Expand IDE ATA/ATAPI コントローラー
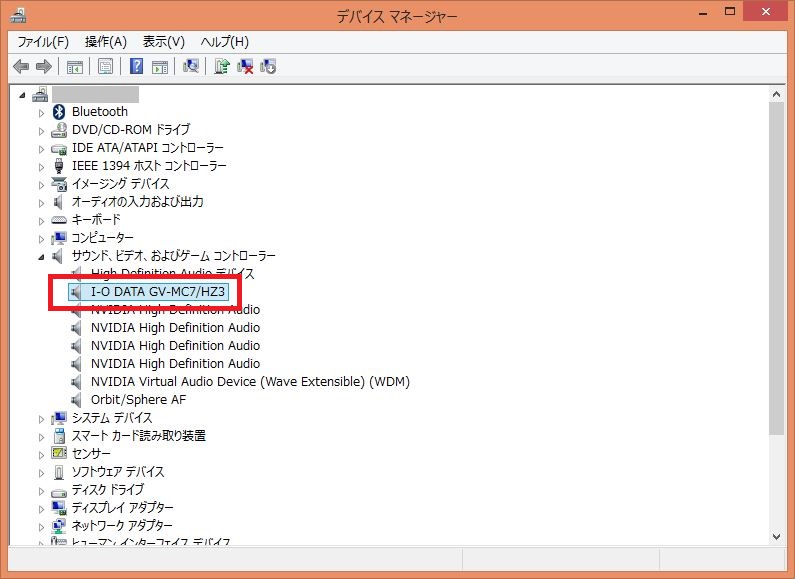The height and width of the screenshot is (579, 795). (42, 149)
